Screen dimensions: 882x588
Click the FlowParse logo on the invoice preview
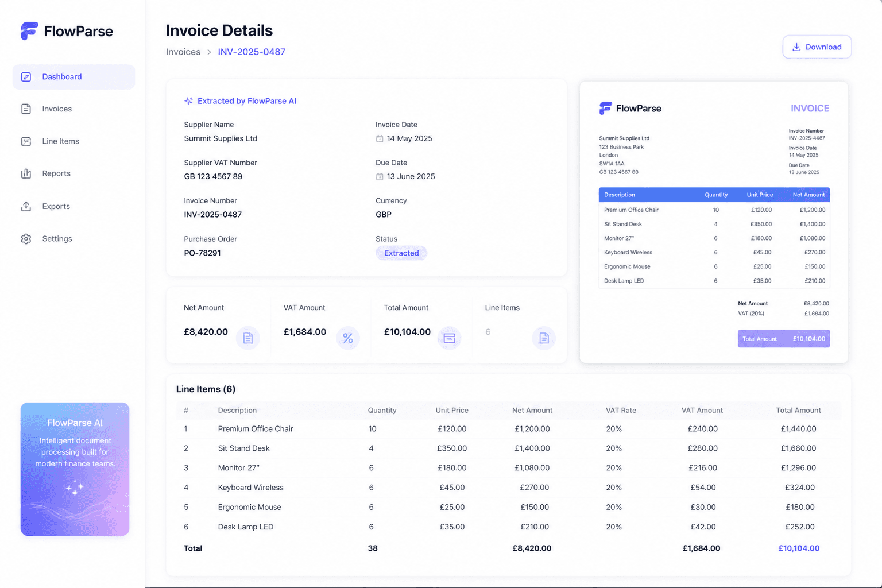(630, 108)
